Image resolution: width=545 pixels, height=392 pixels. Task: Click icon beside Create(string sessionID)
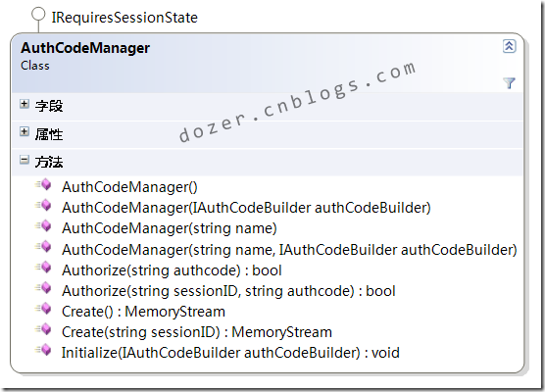[43, 330]
